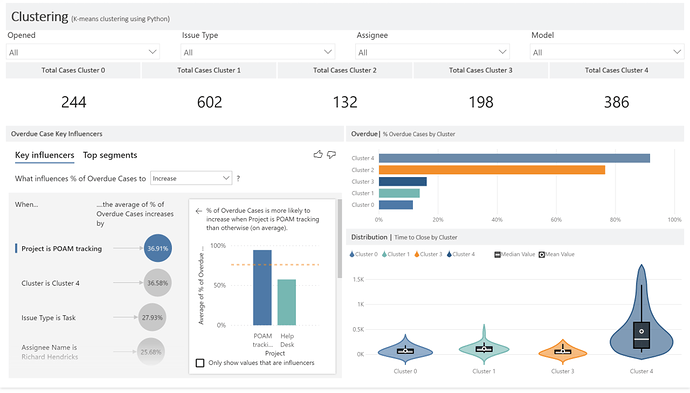Open the Opened filter dropdown
Viewport: 690px width, 393px height.
pyautogui.click(x=83, y=52)
